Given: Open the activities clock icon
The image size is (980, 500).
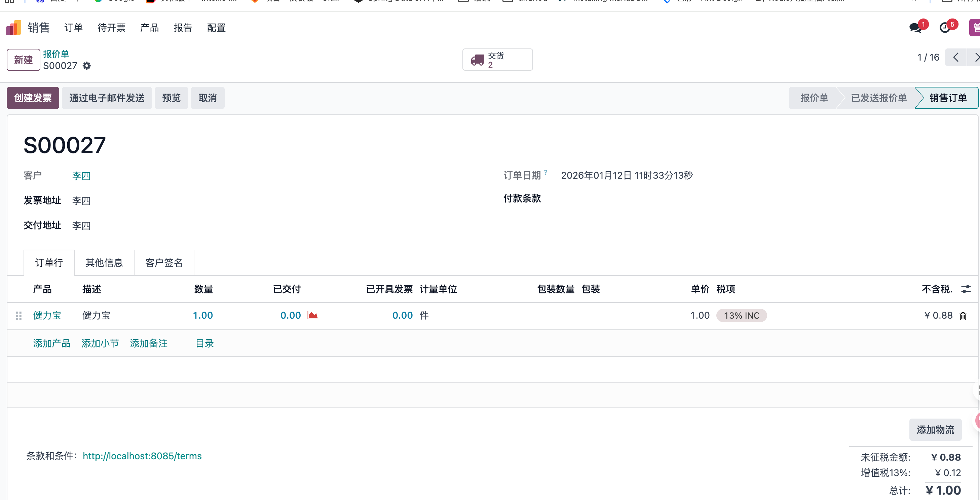Looking at the screenshot, I should (945, 28).
